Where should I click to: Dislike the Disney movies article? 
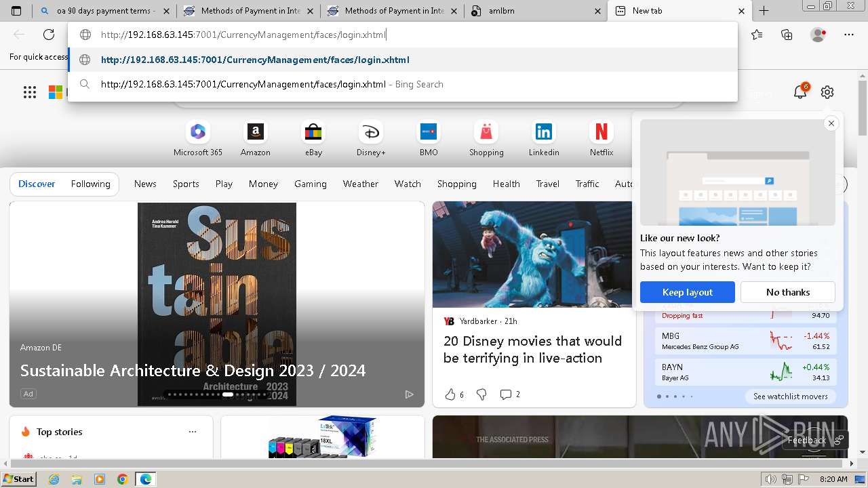(481, 394)
